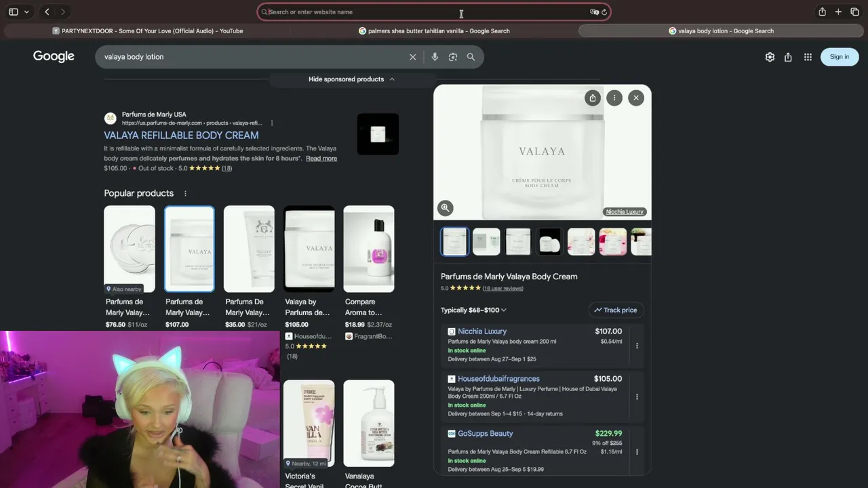The width and height of the screenshot is (868, 488).
Task: Click the translate icon in the address bar
Action: coord(594,12)
